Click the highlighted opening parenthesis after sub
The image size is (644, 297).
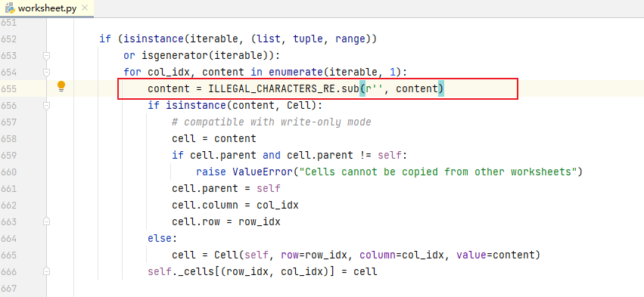point(362,88)
